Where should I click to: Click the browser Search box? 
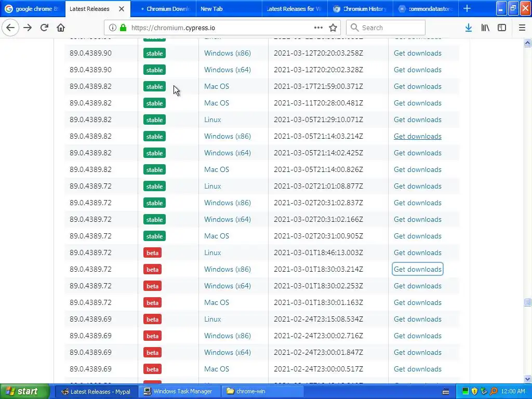point(386,28)
